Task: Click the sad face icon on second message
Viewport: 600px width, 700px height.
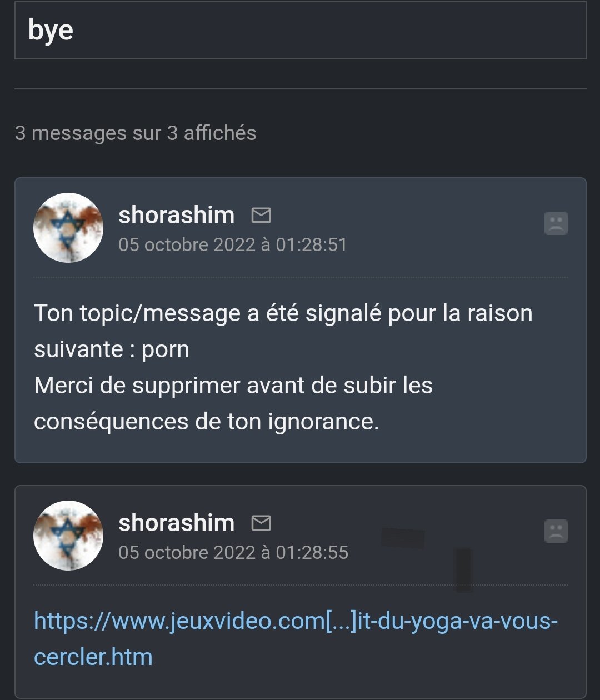Action: coord(556,531)
